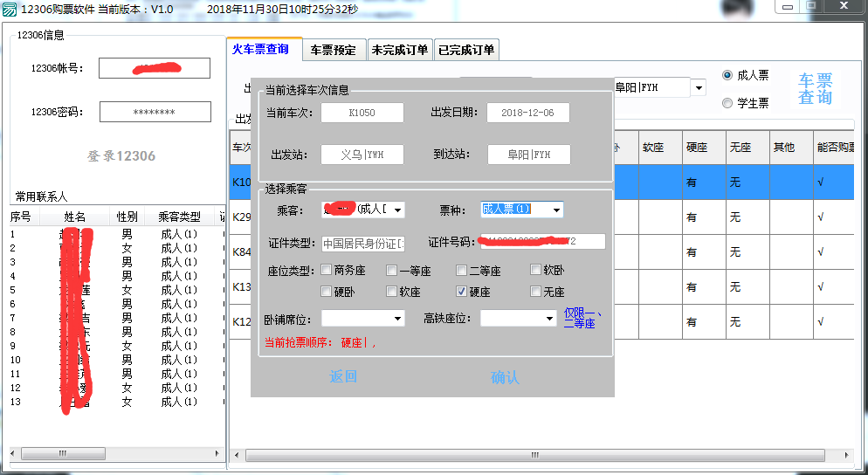Click the 返回 button in dialog
Viewport: 868px width, 475px height.
point(343,376)
